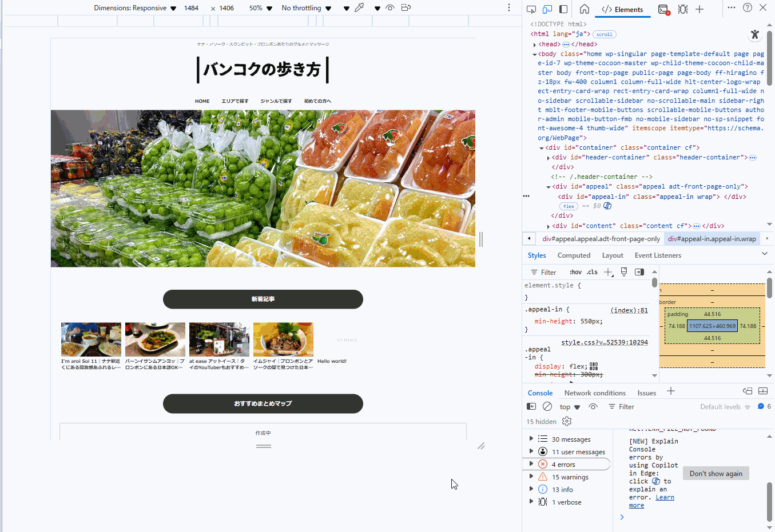Activate the inspect element picker tool
Screen dimensions: 775x532
tap(531, 9)
